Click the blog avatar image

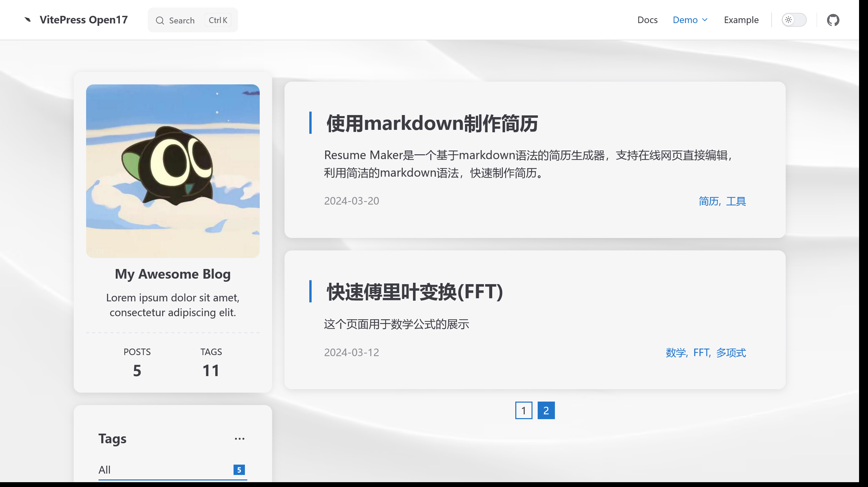click(173, 171)
